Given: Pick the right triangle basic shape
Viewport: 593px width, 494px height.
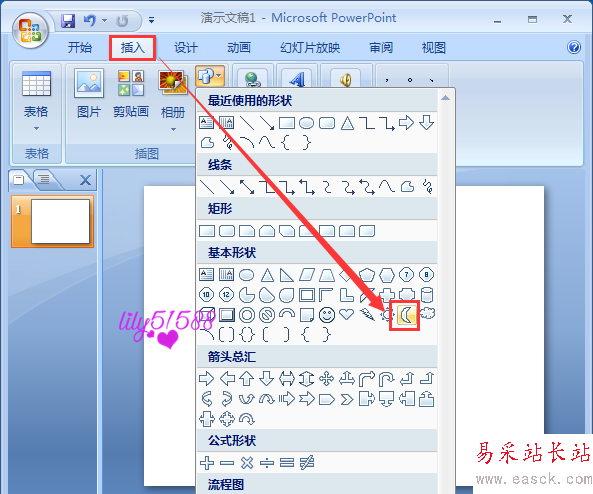Looking at the screenshot, I should (287, 275).
